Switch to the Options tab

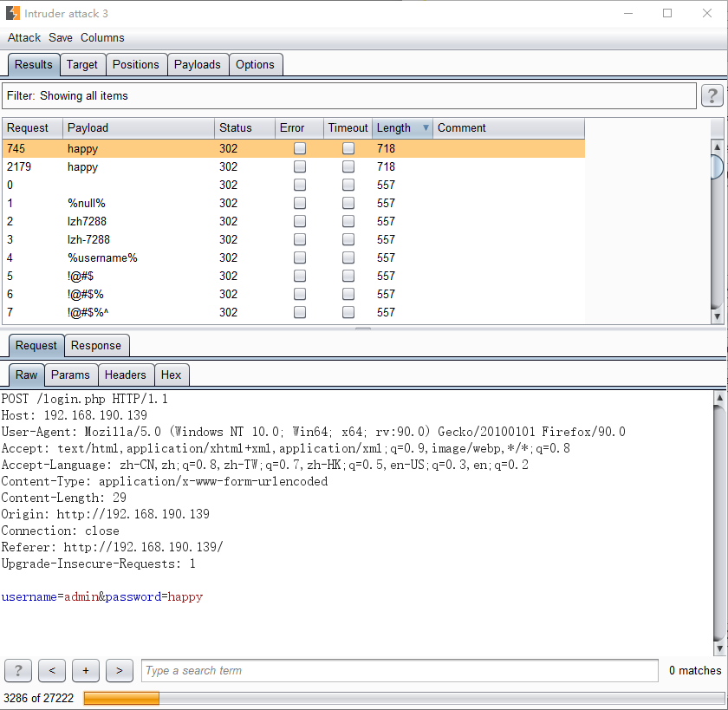(x=256, y=64)
